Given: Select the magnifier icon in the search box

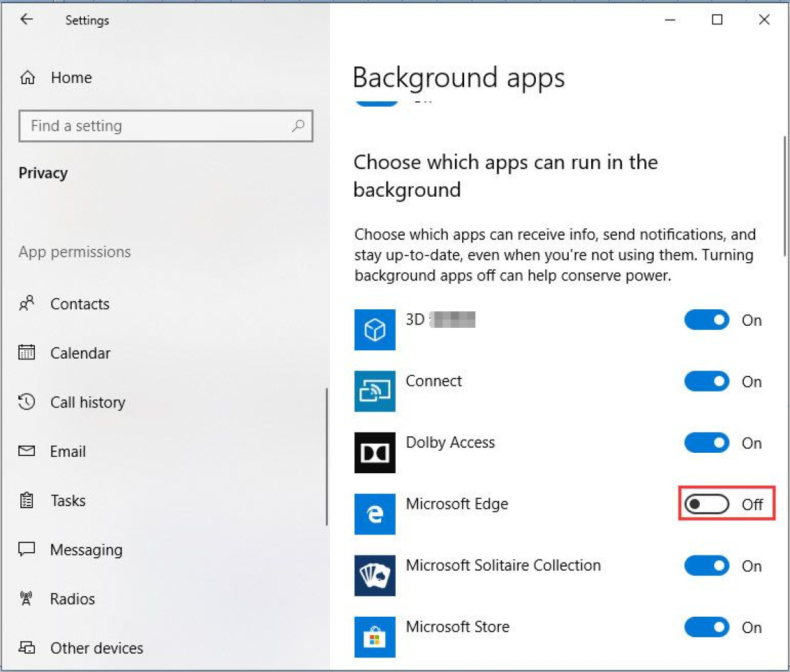Looking at the screenshot, I should tap(298, 125).
